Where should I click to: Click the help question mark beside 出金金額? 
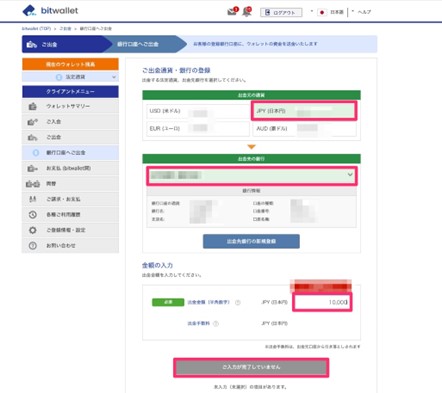[238, 303]
